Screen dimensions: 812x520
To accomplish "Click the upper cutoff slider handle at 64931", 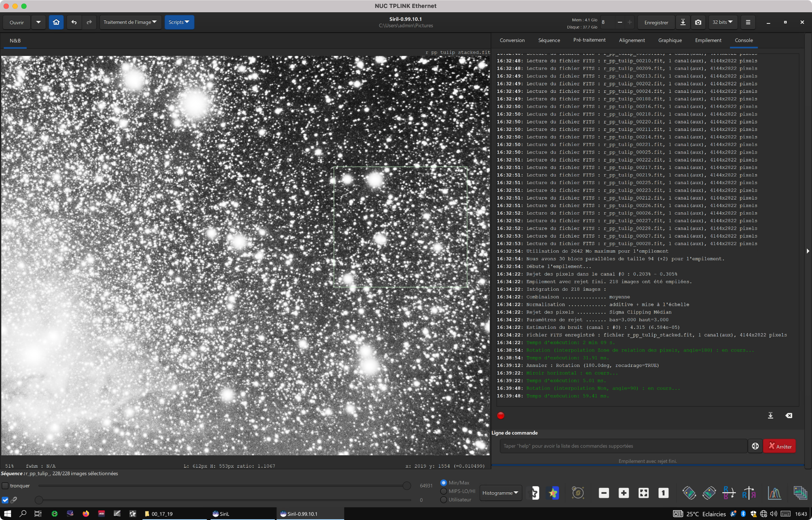I will tap(407, 485).
